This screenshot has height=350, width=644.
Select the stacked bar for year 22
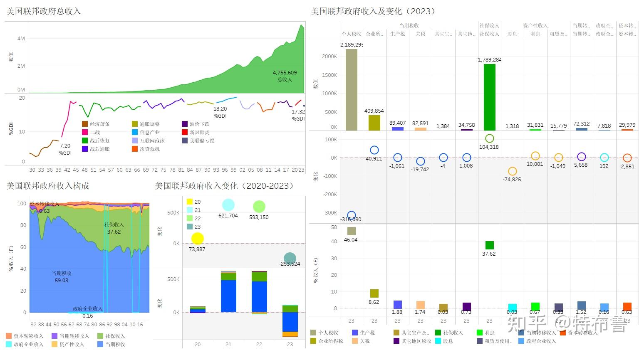click(x=259, y=293)
